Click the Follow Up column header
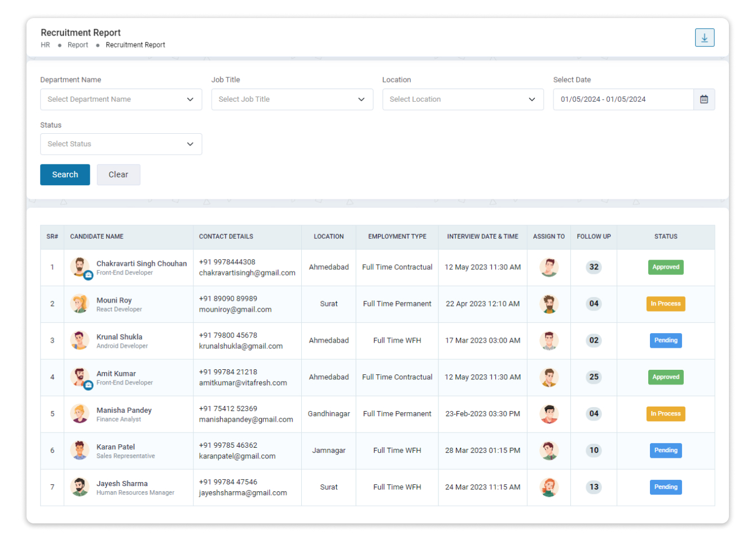The height and width of the screenshot is (542, 756). click(594, 237)
